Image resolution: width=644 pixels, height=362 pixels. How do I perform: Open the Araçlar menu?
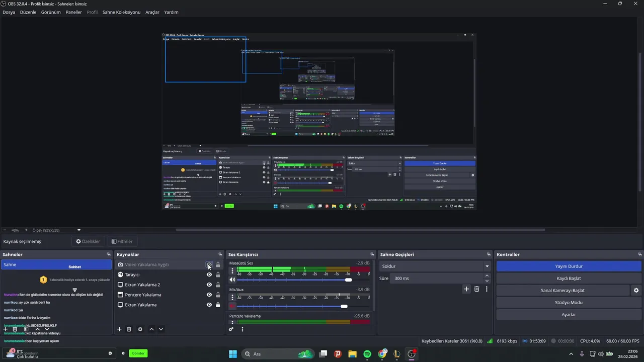[x=152, y=12]
